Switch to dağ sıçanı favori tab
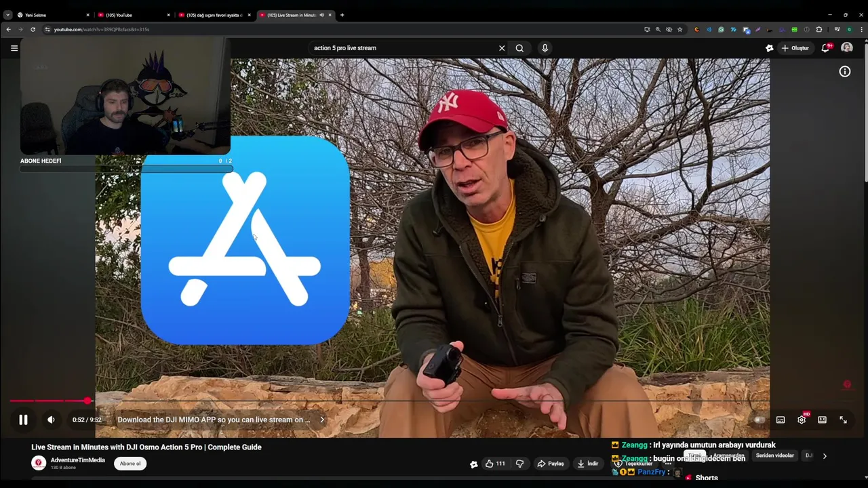Image resolution: width=868 pixels, height=488 pixels. tap(214, 15)
